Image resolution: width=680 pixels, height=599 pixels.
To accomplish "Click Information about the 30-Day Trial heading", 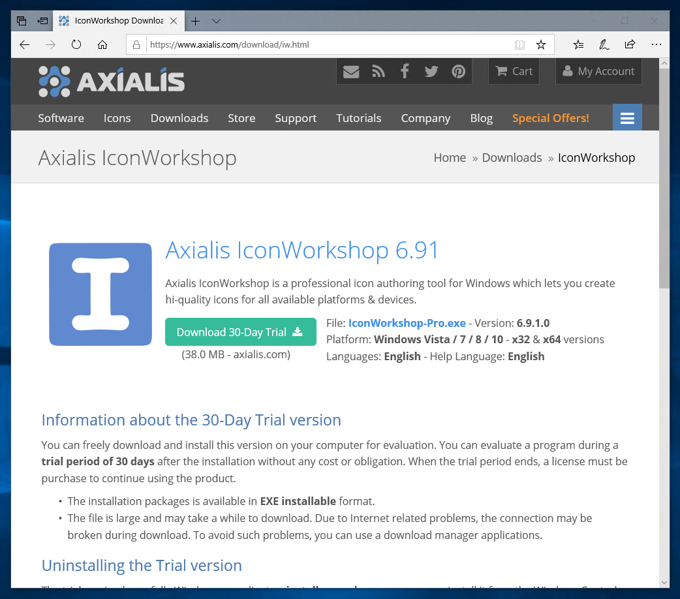I will tap(191, 420).
